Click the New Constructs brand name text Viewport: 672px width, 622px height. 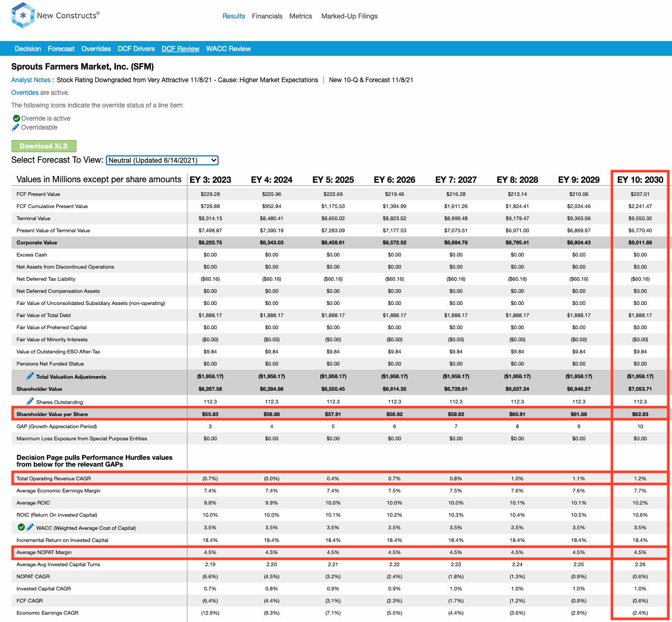pos(68,15)
